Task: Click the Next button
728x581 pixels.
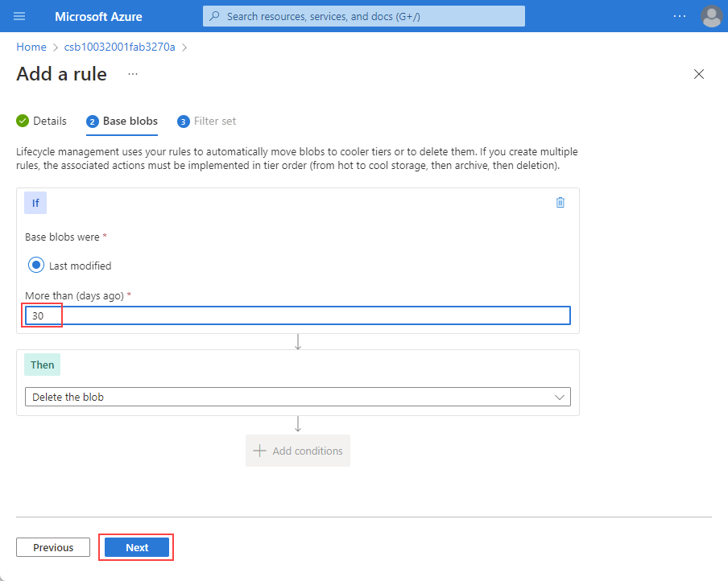Action: coord(137,547)
